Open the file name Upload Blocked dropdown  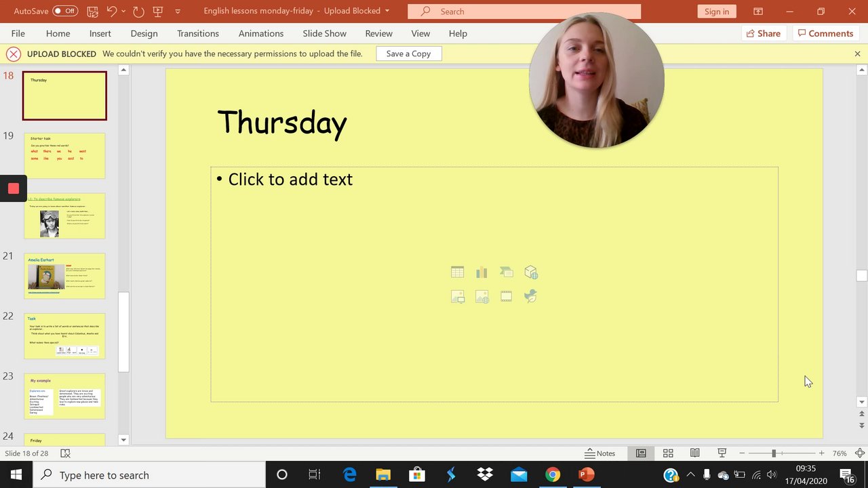[x=387, y=11]
